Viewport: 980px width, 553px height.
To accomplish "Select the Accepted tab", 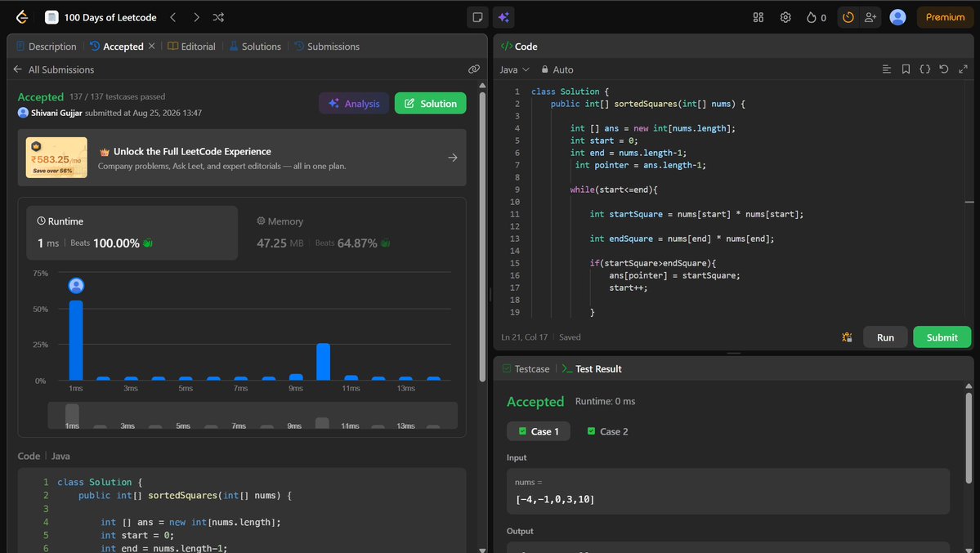I will point(117,47).
